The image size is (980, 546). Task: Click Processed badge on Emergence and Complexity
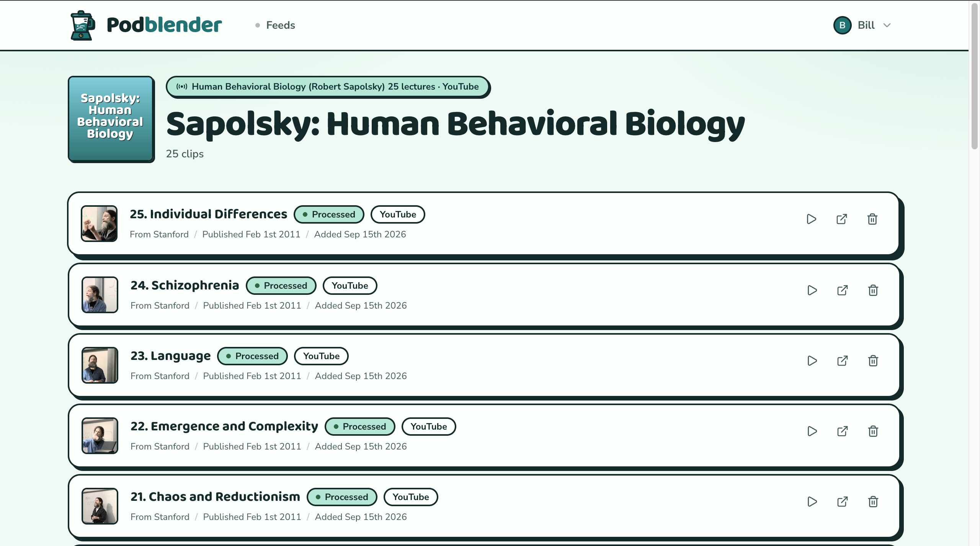click(360, 427)
